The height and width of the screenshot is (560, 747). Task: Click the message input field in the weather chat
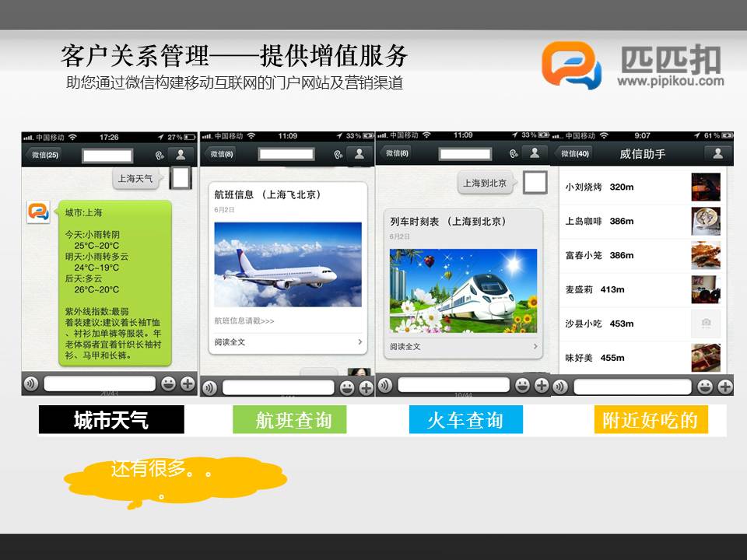[100, 383]
